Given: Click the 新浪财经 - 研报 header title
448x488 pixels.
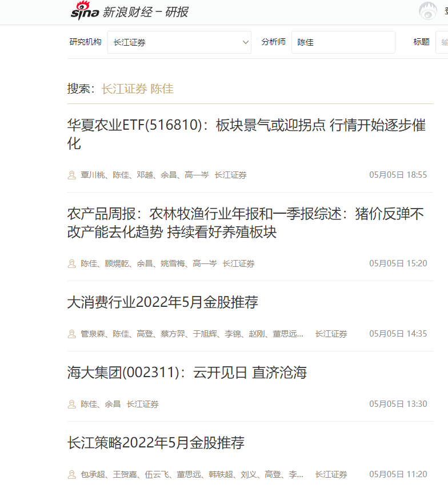Looking at the screenshot, I should pos(145,12).
